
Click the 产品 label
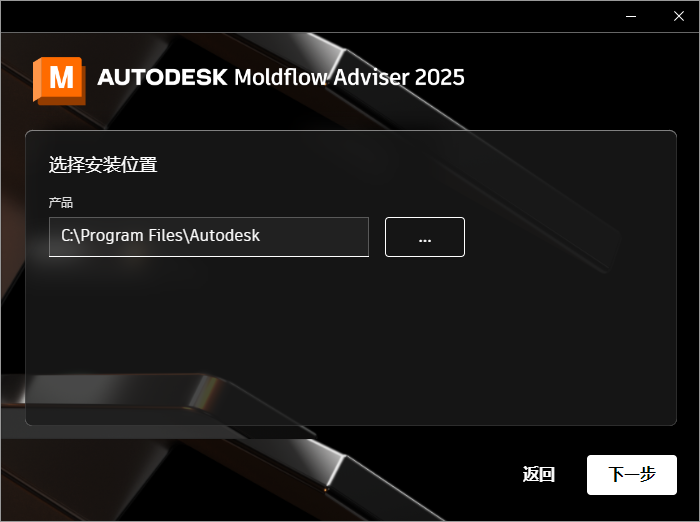click(x=61, y=203)
